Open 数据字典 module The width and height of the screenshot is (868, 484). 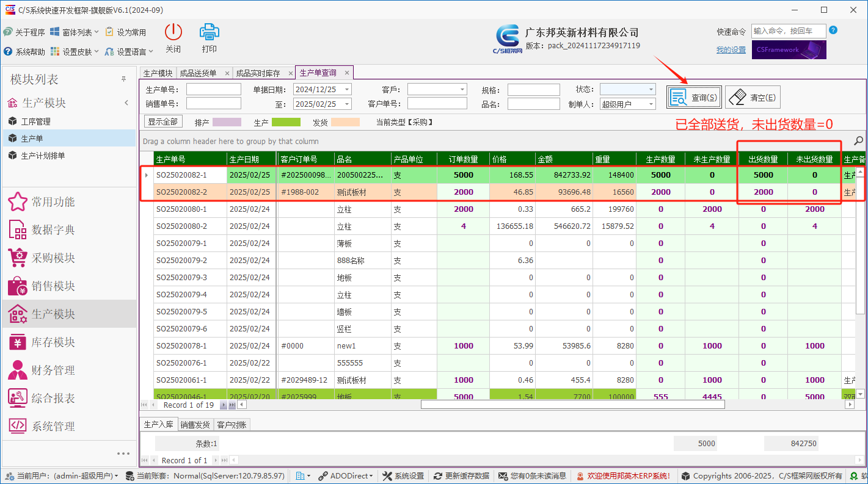pyautogui.click(x=69, y=230)
